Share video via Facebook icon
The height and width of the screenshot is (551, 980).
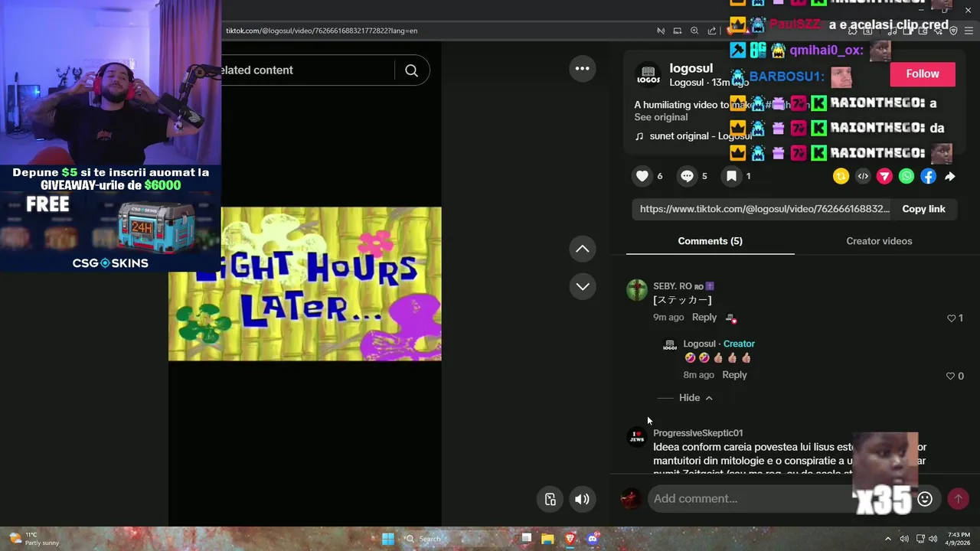pos(928,176)
